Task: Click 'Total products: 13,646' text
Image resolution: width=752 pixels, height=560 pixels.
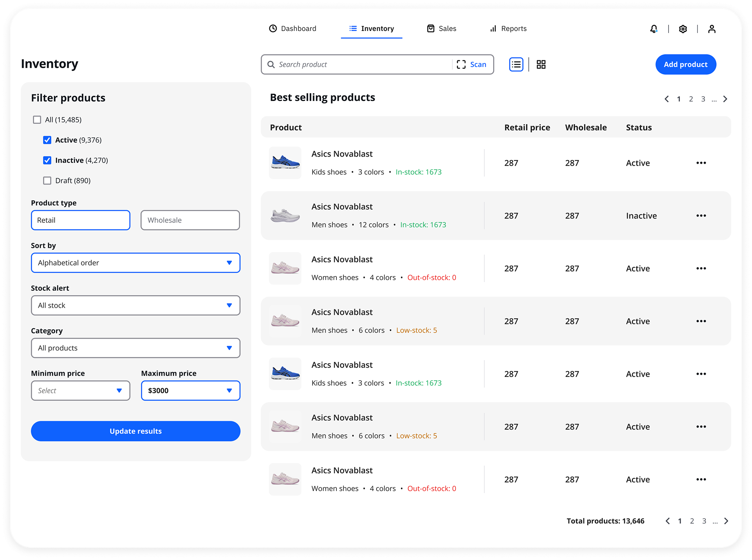Action: pos(606,521)
